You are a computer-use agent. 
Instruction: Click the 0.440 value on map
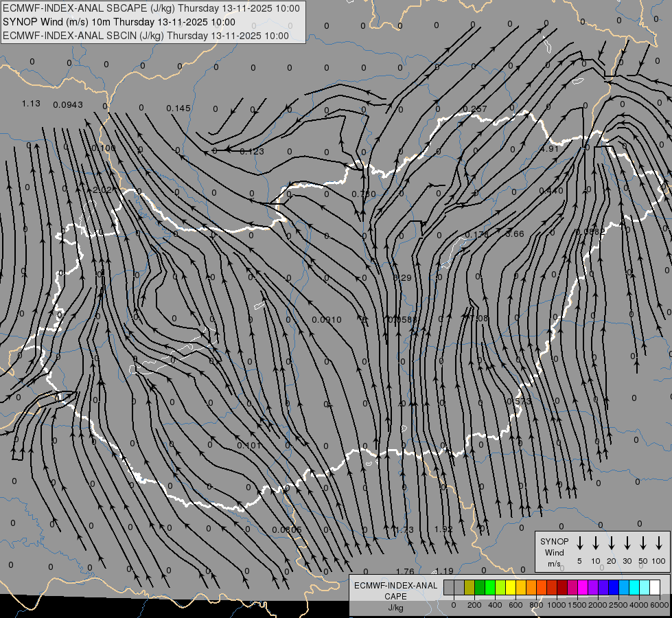[x=551, y=191]
